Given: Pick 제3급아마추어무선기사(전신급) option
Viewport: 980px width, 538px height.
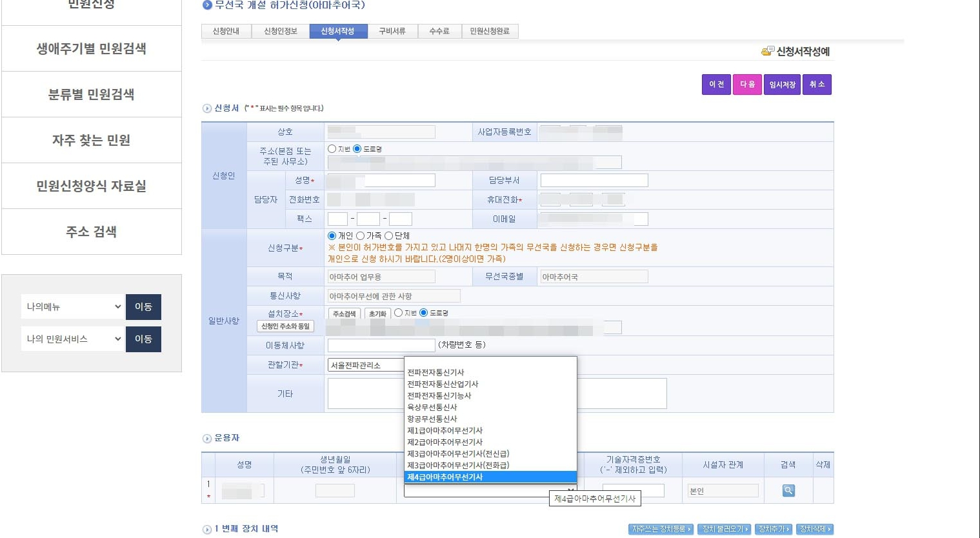Looking at the screenshot, I should (490, 453).
